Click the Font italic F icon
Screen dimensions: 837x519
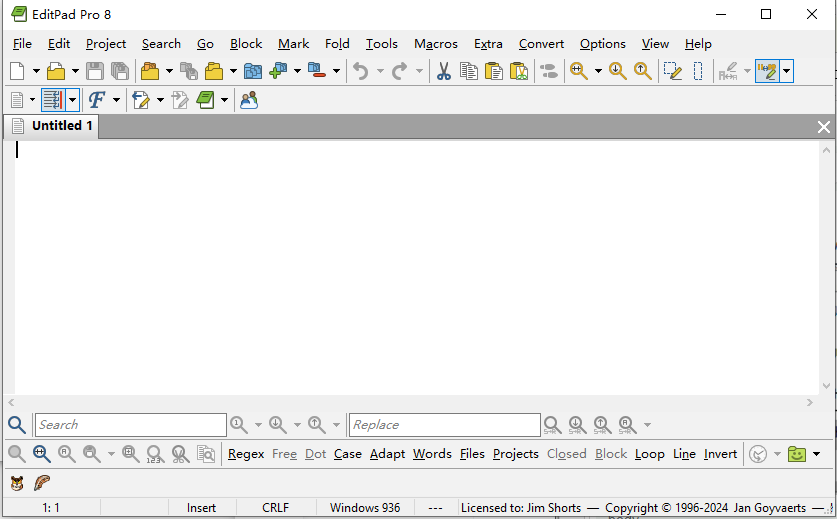tap(97, 100)
